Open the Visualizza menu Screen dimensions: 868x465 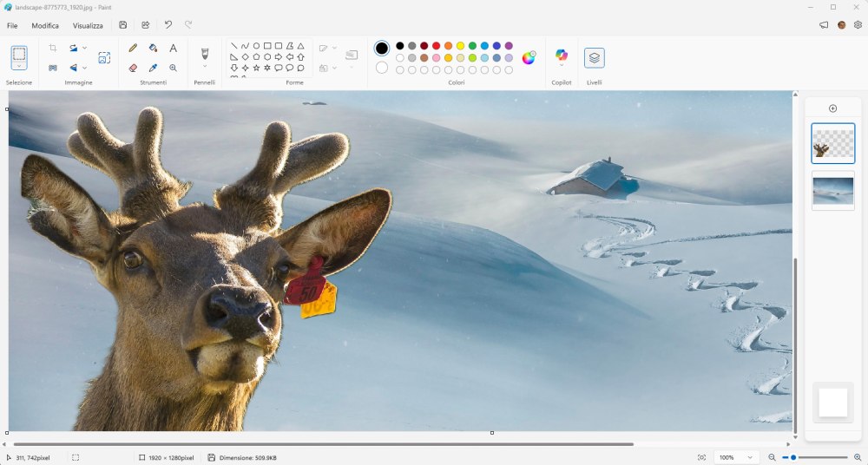(88, 25)
